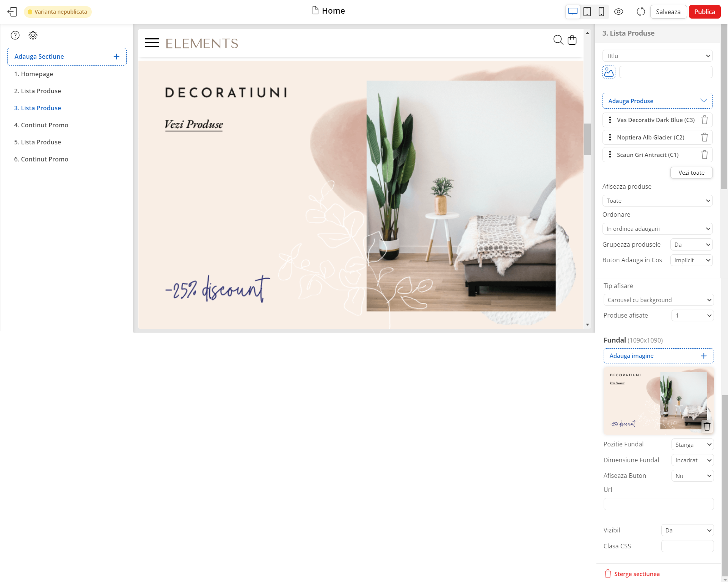The height and width of the screenshot is (587, 728).
Task: Select 4. Continut Promo section
Action: click(41, 125)
